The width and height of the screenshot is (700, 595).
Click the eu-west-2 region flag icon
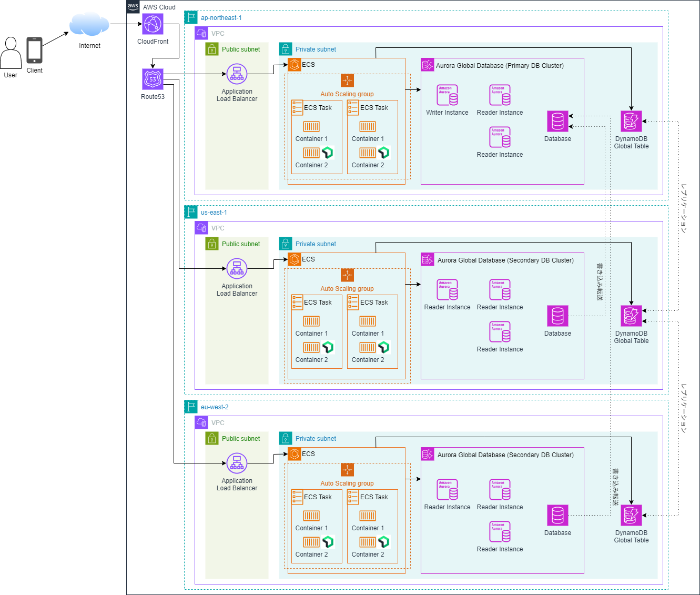click(x=191, y=407)
